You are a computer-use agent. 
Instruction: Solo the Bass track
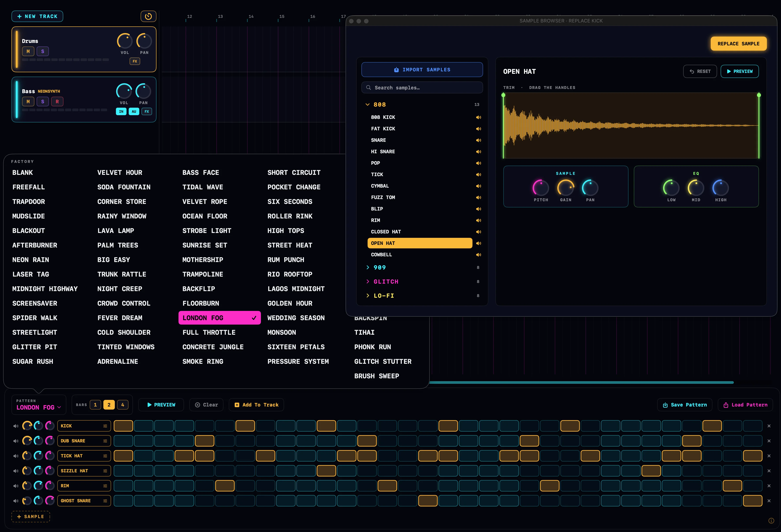coord(43,102)
